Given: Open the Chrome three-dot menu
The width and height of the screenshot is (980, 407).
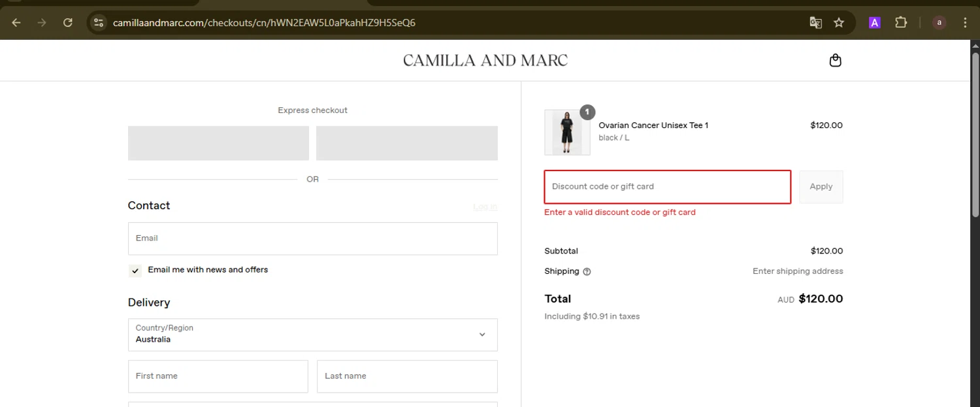Looking at the screenshot, I should tap(965, 23).
